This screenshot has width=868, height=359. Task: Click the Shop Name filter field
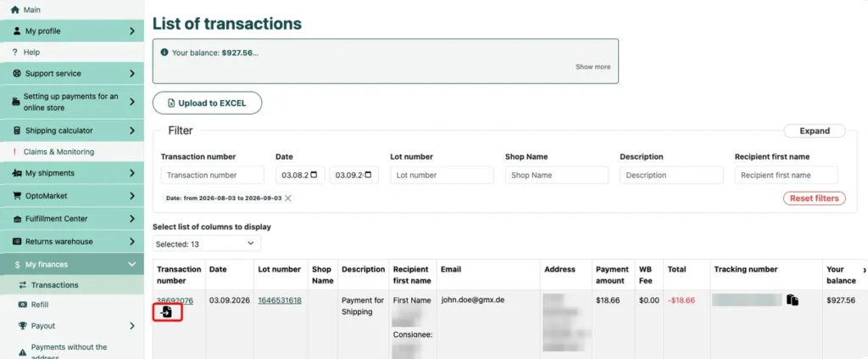557,175
